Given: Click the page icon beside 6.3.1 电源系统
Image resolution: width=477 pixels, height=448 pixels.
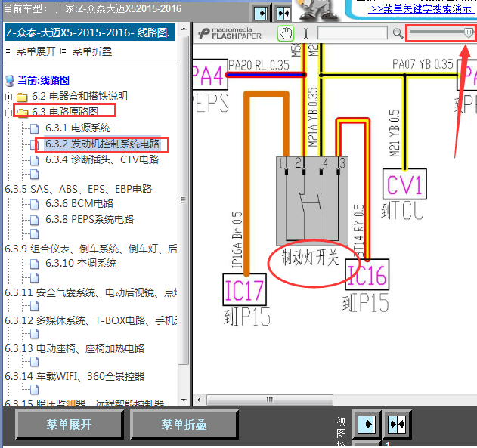Looking at the screenshot, I should pyautogui.click(x=35, y=129).
